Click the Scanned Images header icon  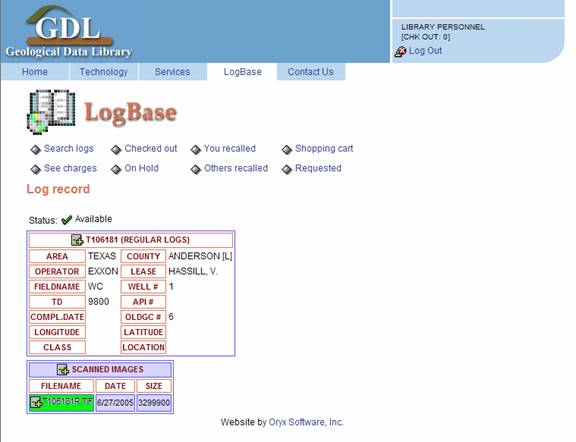[63, 370]
